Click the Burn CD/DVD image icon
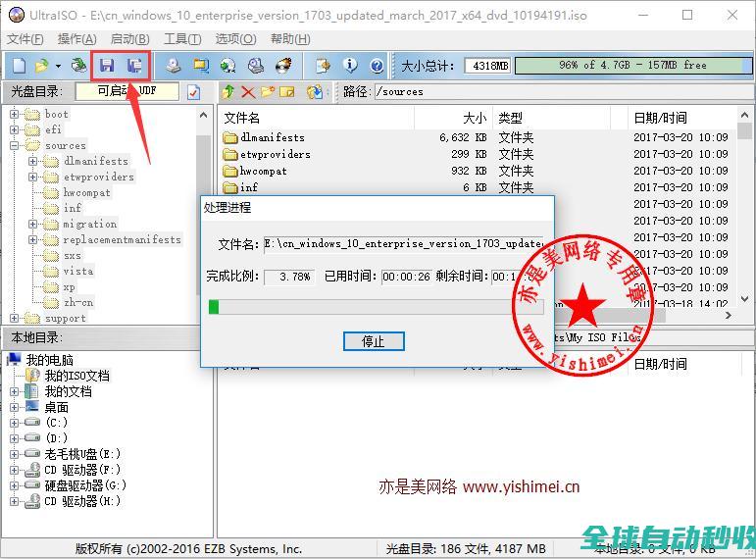Viewport: 756px width, 559px height. tap(283, 66)
